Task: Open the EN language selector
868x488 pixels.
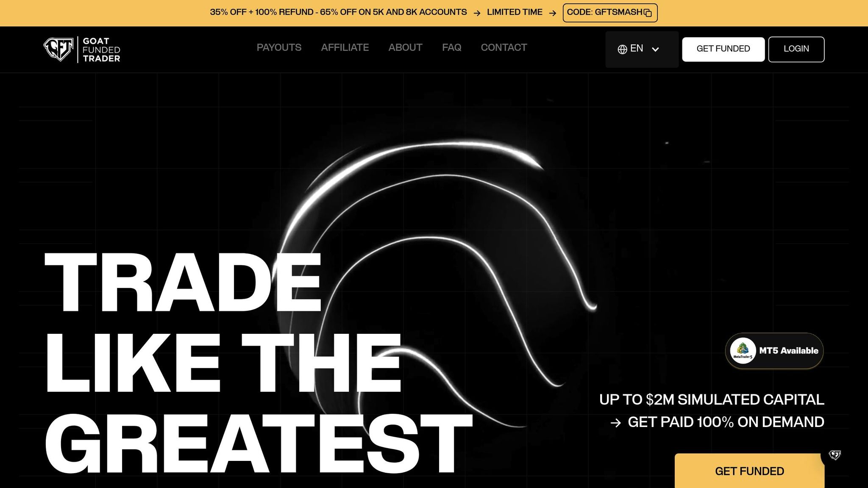Action: tap(637, 49)
